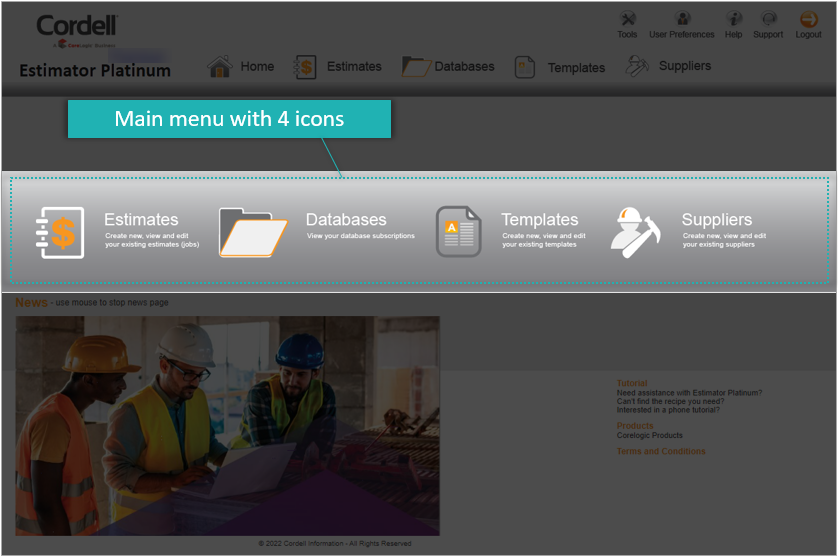
Task: Click the large Estimates dollar notebook icon
Action: click(x=60, y=233)
